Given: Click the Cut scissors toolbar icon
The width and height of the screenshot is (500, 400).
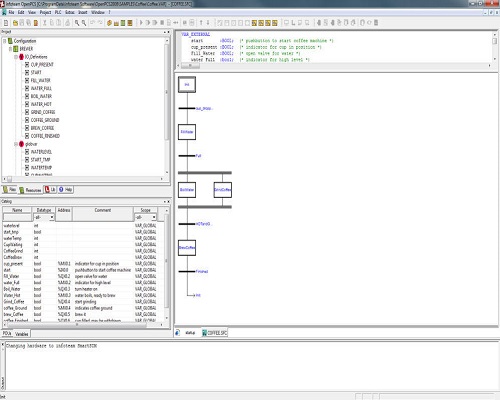Looking at the screenshot, I should pos(44,23).
